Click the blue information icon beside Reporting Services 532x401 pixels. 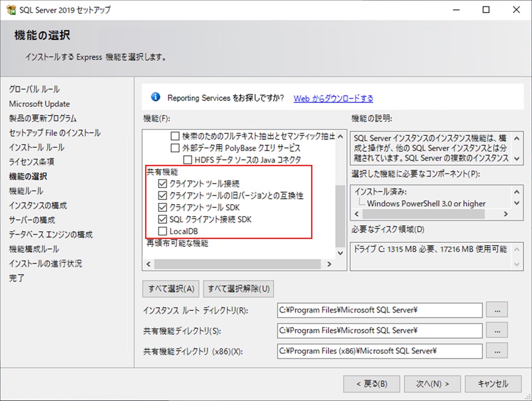pos(156,97)
